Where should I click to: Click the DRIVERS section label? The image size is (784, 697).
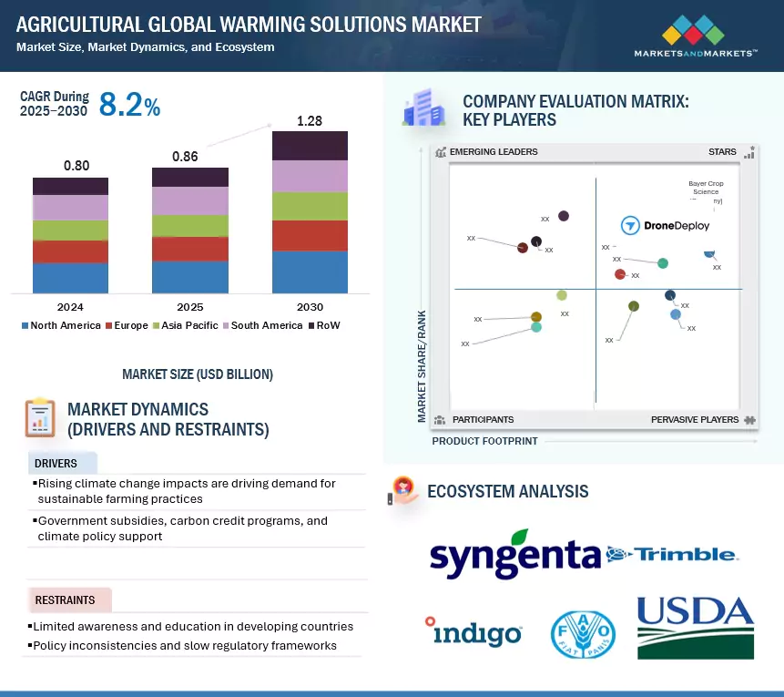pos(56,464)
